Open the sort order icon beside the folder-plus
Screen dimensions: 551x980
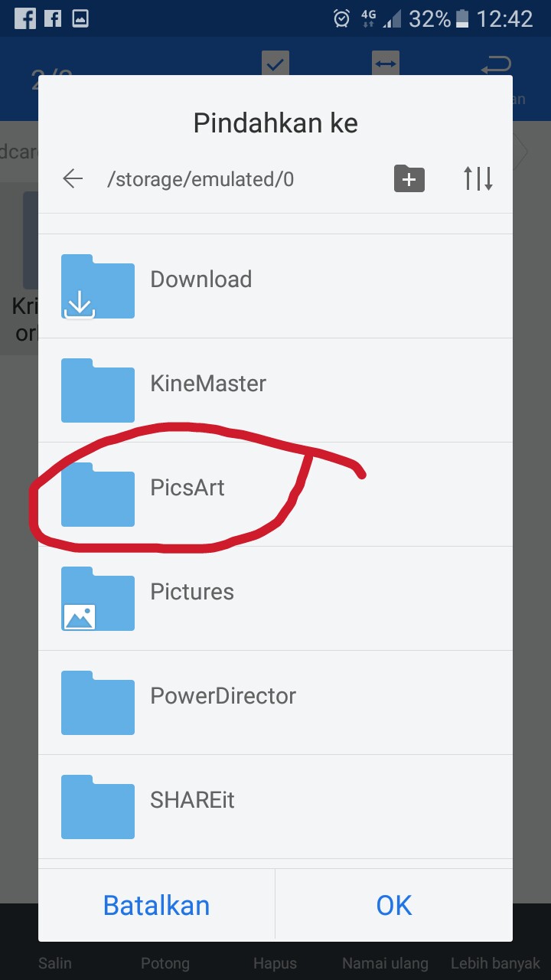478,178
